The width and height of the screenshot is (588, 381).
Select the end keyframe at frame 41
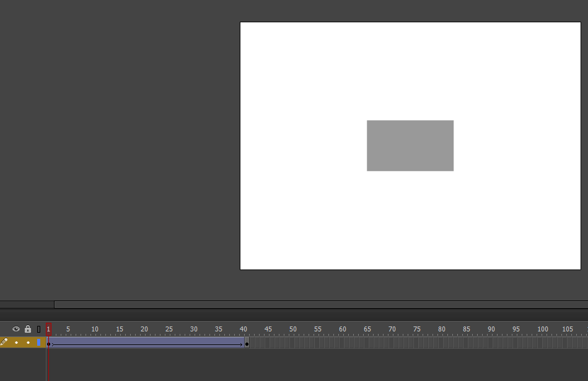247,344
